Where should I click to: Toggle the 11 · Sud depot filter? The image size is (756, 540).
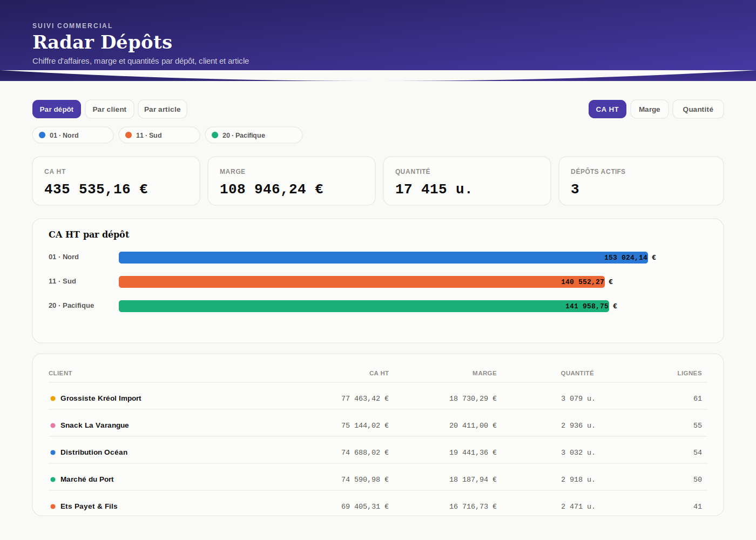[x=159, y=135]
